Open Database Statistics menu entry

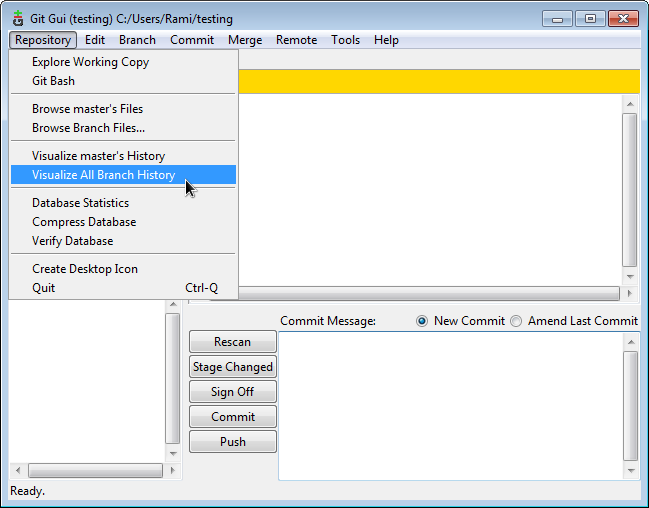[x=80, y=203]
